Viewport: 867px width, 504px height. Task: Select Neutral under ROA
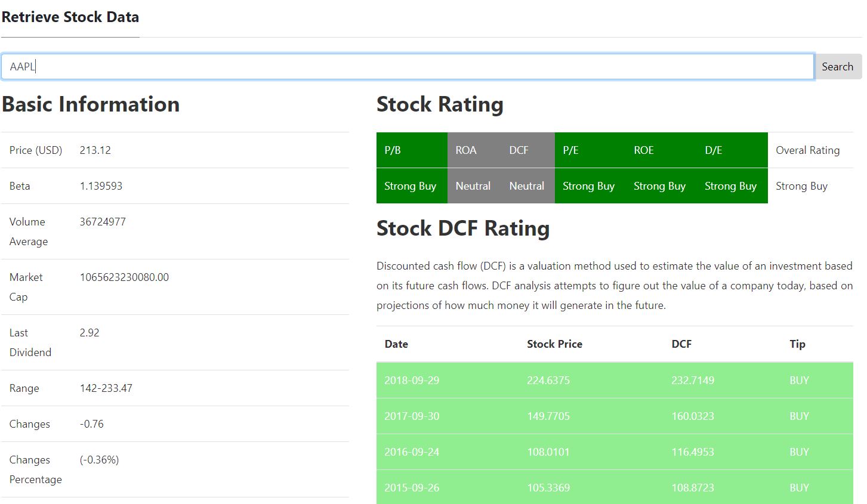coord(474,186)
